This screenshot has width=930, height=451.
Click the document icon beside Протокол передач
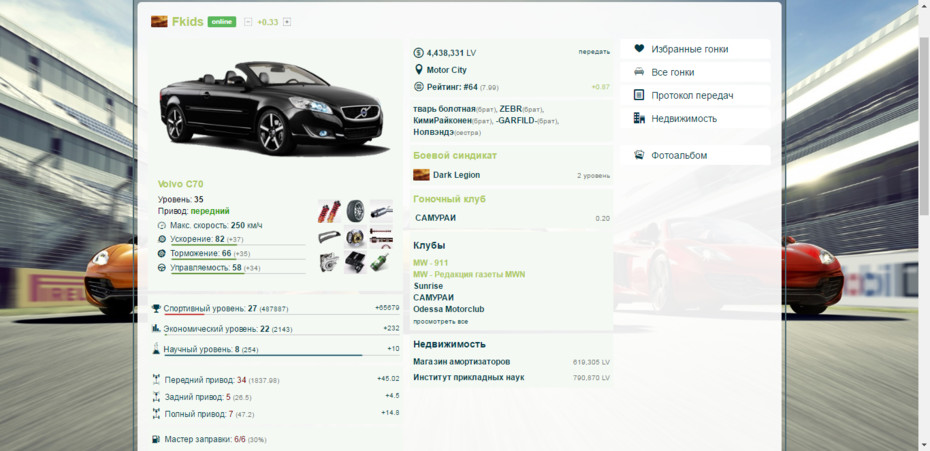tap(639, 95)
